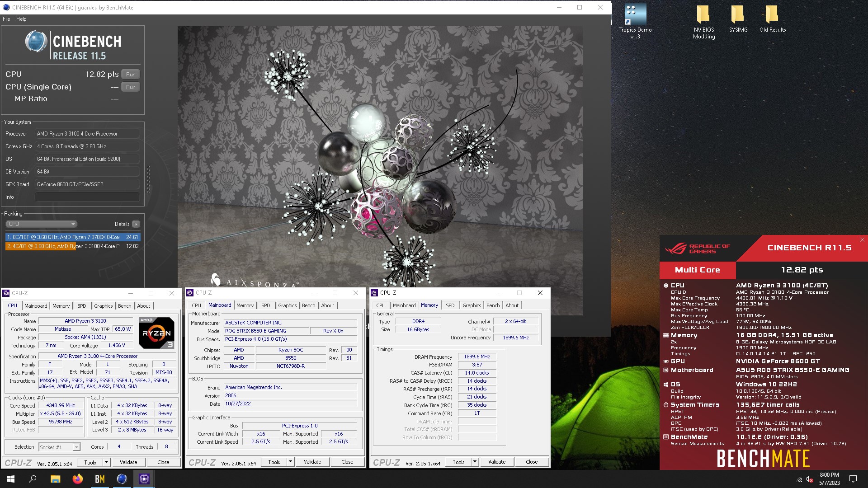Click the BIOS Version 2806 field
The width and height of the screenshot is (868, 488).
(x=291, y=395)
